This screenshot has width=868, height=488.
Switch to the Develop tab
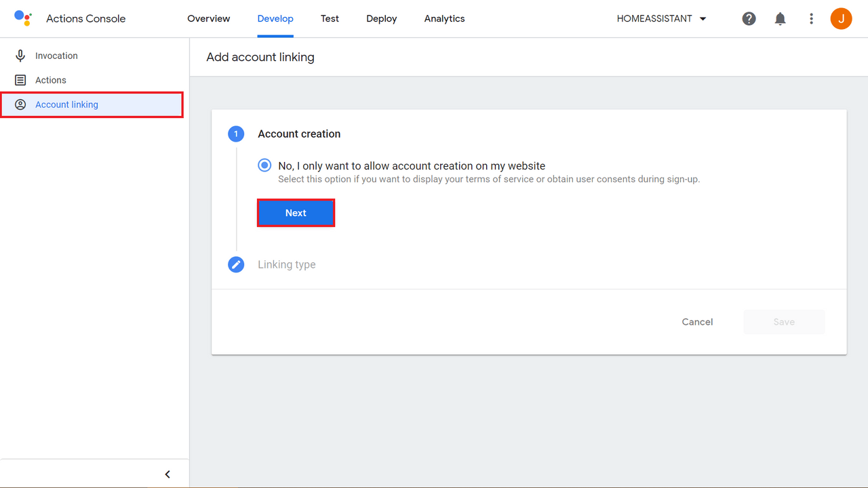click(x=275, y=19)
